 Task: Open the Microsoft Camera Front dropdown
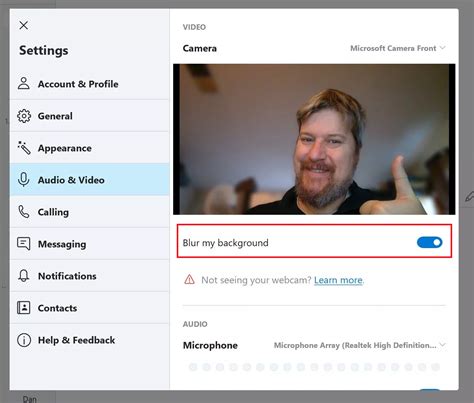pos(398,48)
